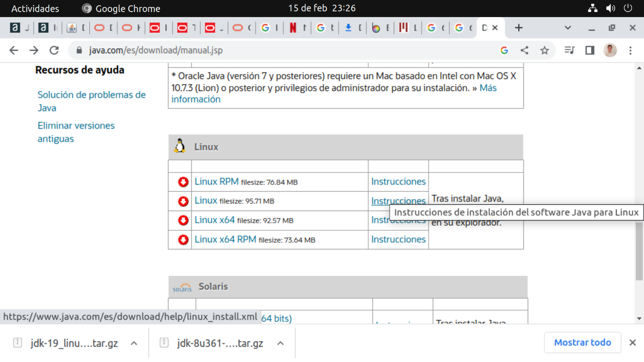Expand options for the jdk-8u361 download
This screenshot has width=644, height=362.
280,343
